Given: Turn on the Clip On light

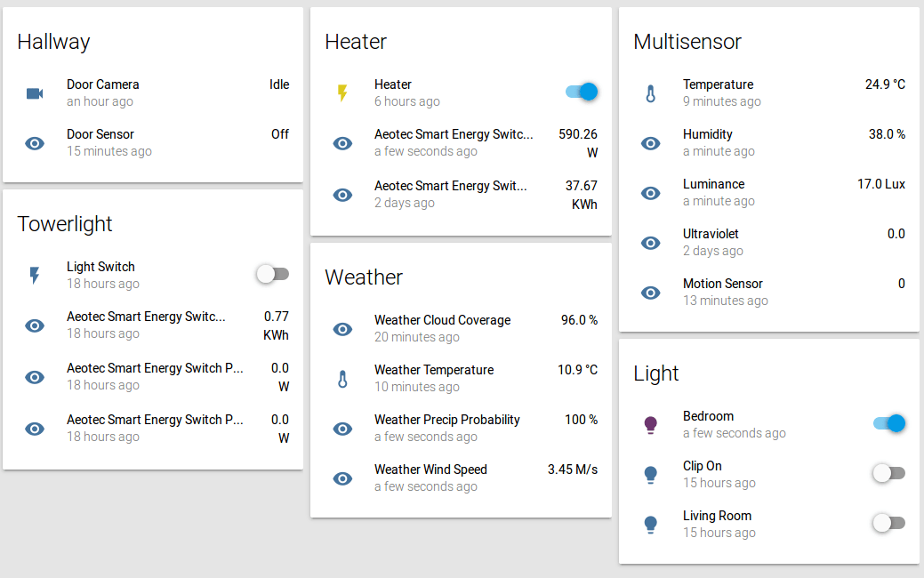Looking at the screenshot, I should pyautogui.click(x=888, y=474).
